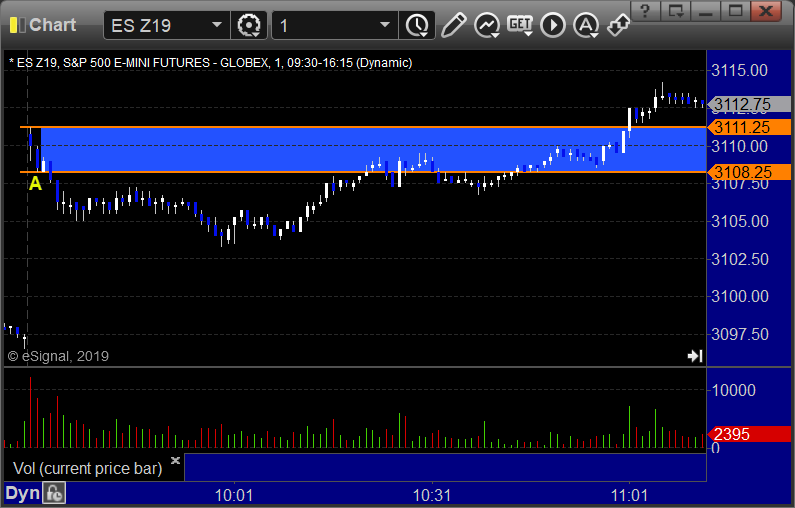
Task: Close the Vol (current price bar) study
Action: tap(175, 460)
